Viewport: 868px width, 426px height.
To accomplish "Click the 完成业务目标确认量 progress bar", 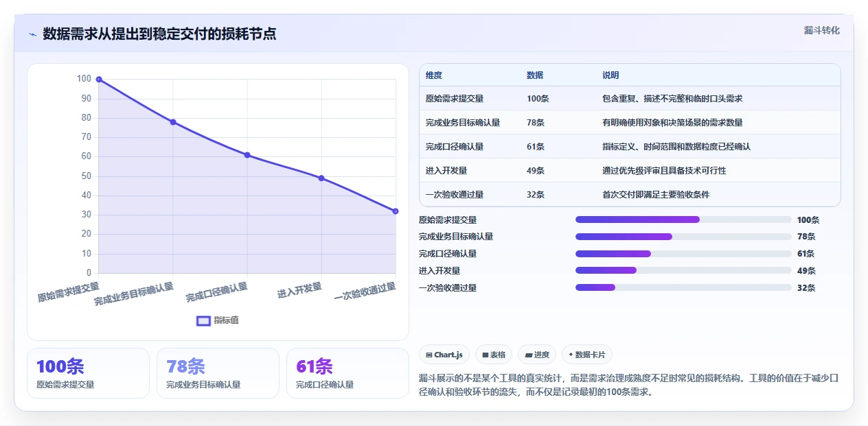I will (683, 237).
